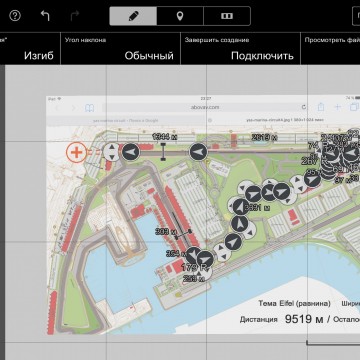
Task: Select the pencil drawing mode
Action: coord(133,16)
